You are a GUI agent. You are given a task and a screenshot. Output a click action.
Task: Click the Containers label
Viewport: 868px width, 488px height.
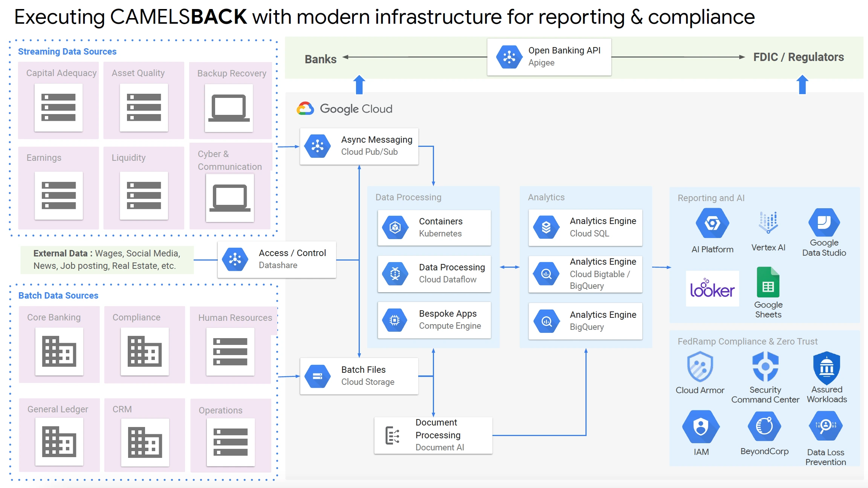click(x=441, y=221)
